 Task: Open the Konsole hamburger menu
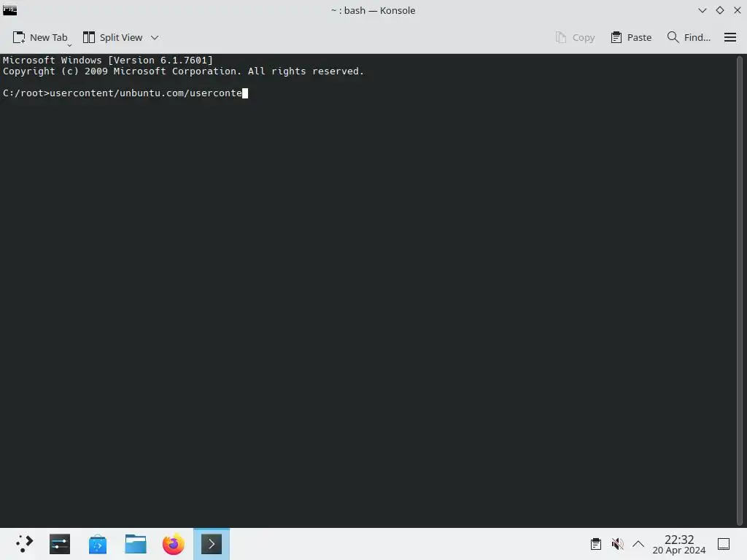pos(729,38)
